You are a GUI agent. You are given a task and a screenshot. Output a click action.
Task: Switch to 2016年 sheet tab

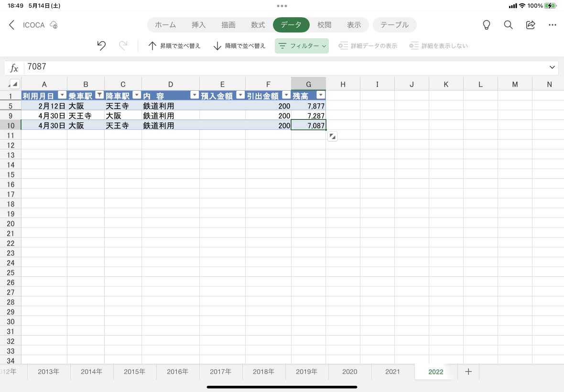point(178,371)
